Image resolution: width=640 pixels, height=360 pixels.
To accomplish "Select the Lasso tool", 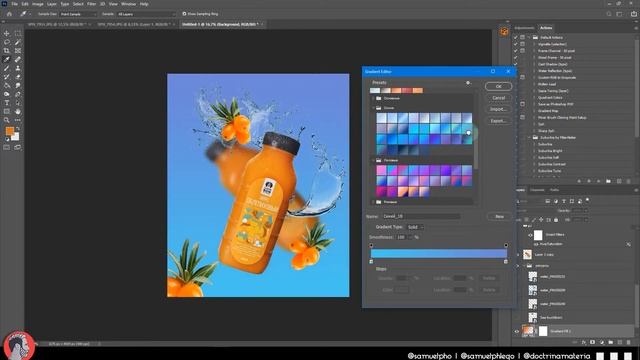I will [7, 42].
